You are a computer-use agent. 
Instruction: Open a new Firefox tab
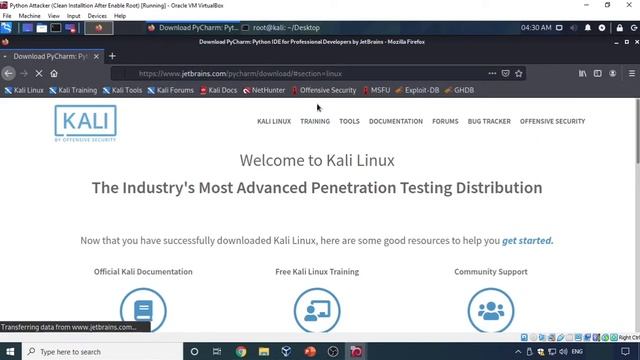click(x=112, y=56)
